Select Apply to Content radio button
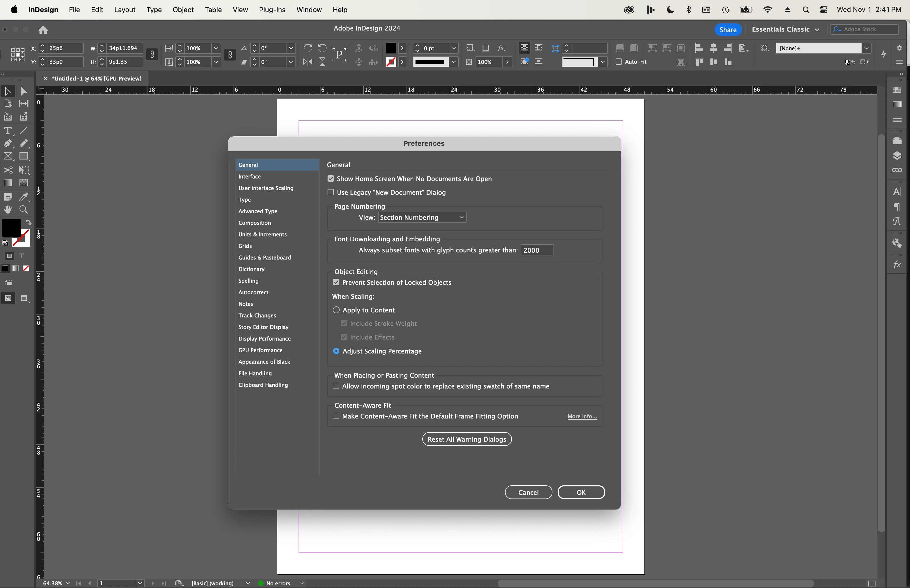Image resolution: width=910 pixels, height=588 pixels. point(336,310)
